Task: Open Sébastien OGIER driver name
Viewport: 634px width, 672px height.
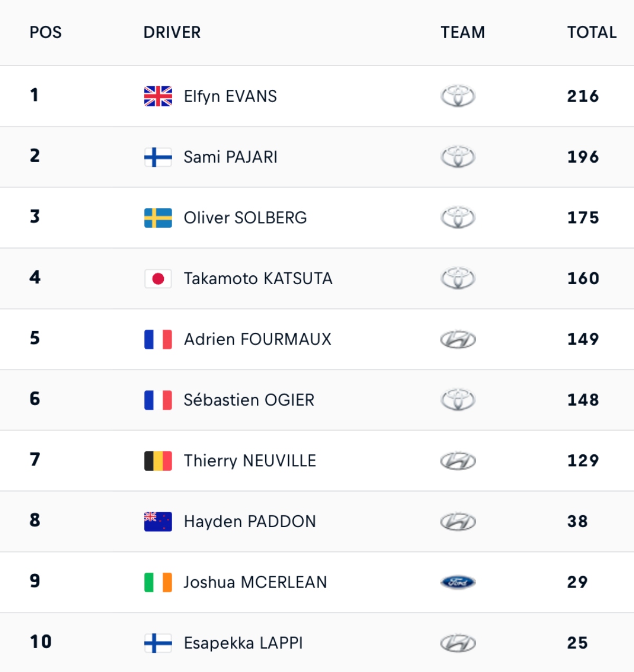Action: click(249, 400)
